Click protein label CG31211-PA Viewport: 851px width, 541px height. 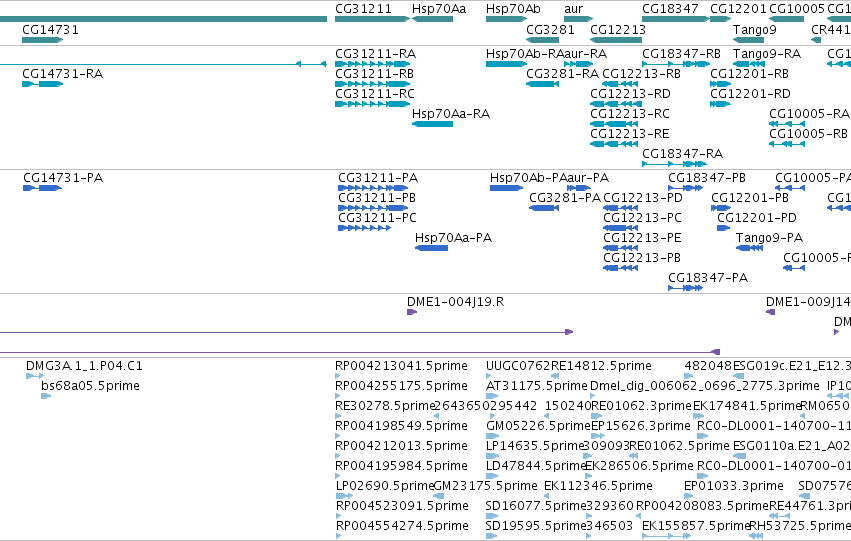378,178
